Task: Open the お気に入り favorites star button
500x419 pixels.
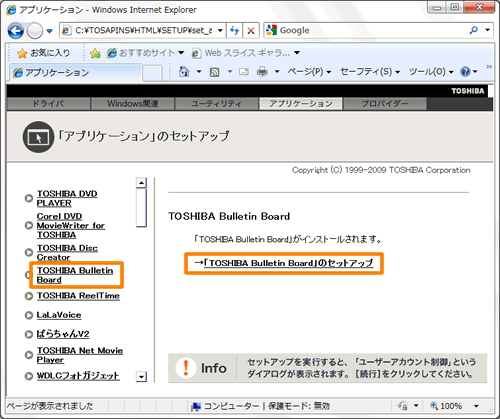Action: [43, 53]
